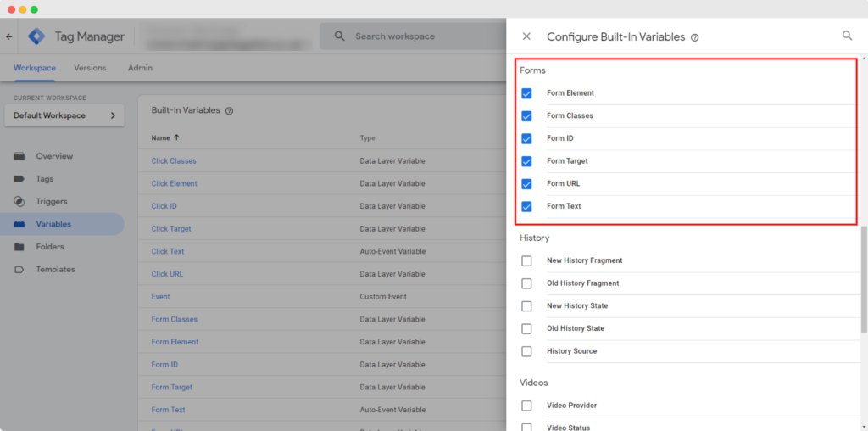Click the Tag Manager logo icon

pyautogui.click(x=37, y=36)
